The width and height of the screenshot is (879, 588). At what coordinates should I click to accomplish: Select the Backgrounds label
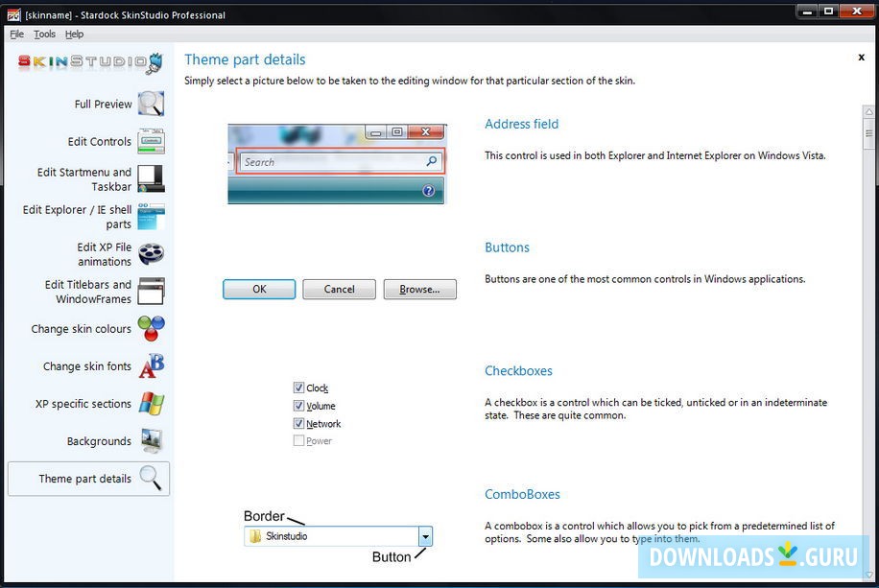pyautogui.click(x=99, y=441)
